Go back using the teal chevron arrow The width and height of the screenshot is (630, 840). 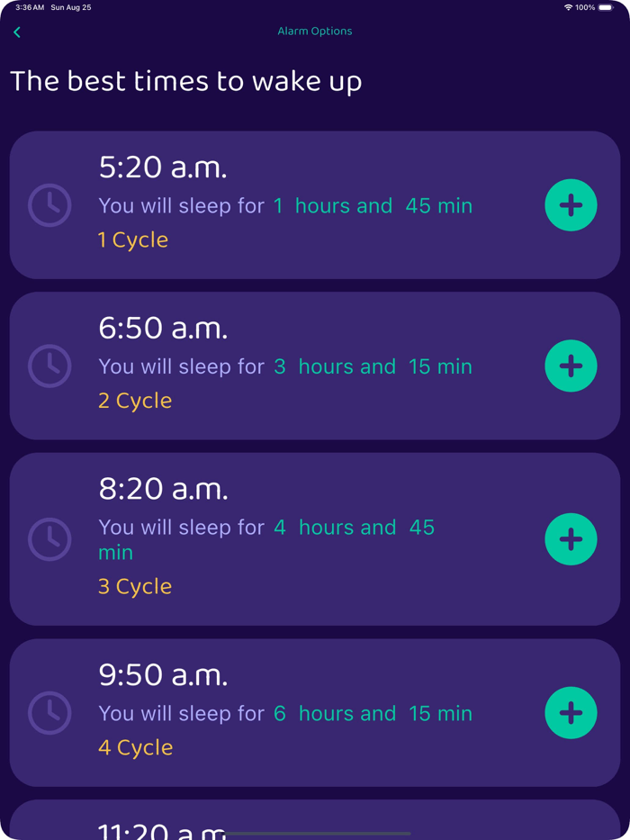[17, 32]
